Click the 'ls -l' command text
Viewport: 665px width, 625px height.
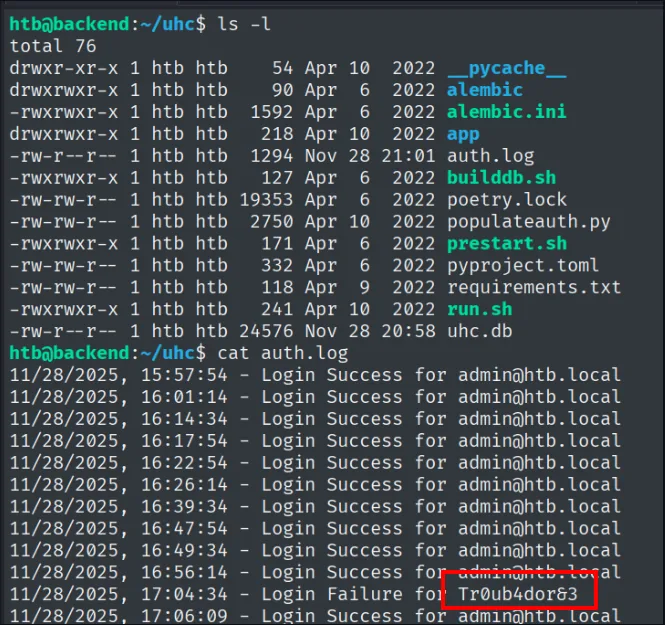[x=244, y=24]
